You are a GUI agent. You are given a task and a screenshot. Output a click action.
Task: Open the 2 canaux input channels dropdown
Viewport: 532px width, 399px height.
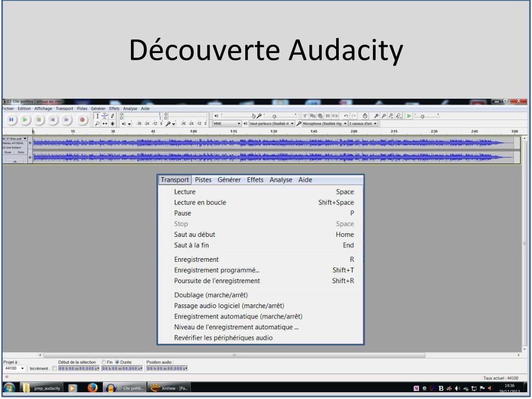[x=363, y=124]
